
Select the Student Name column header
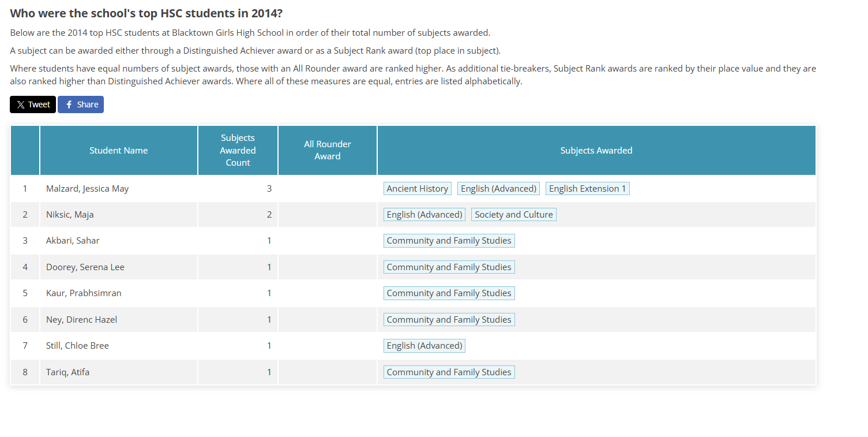point(119,150)
